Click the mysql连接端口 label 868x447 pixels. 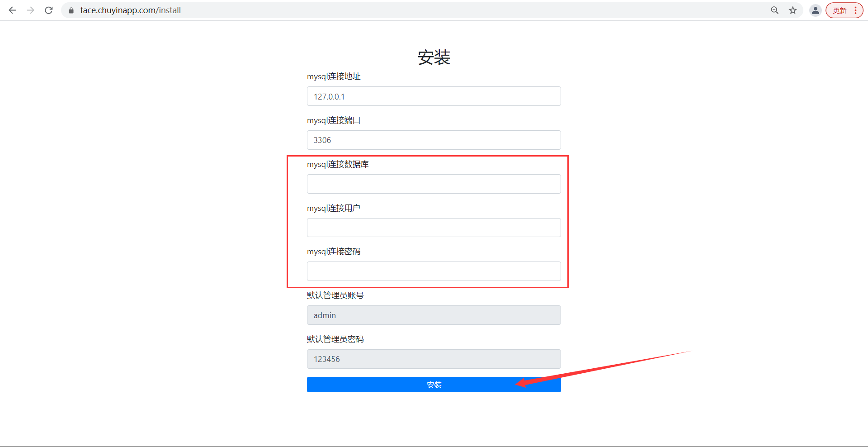click(x=334, y=120)
